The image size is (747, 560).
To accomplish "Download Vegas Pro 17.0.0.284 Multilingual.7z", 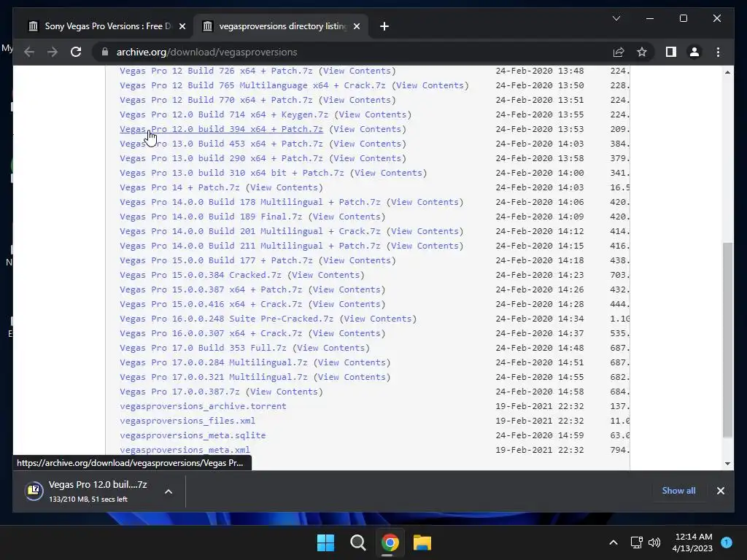I will 214,362.
